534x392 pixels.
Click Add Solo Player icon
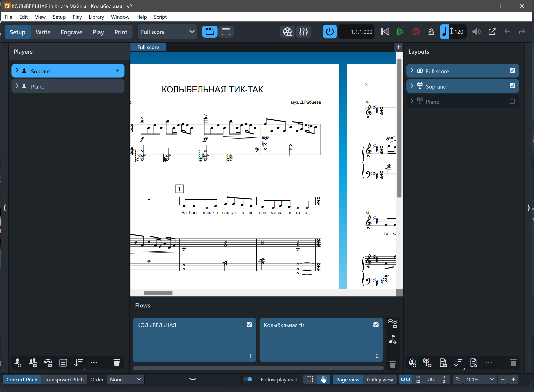[18, 362]
